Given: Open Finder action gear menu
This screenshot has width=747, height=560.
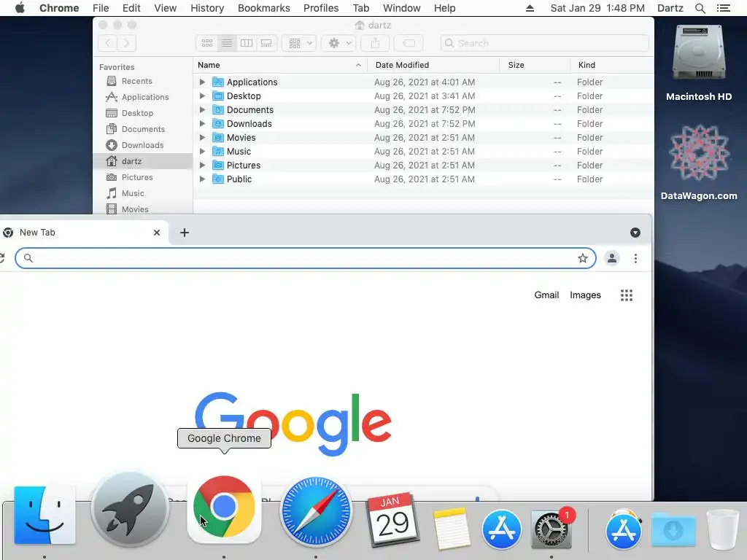Looking at the screenshot, I should click(338, 43).
